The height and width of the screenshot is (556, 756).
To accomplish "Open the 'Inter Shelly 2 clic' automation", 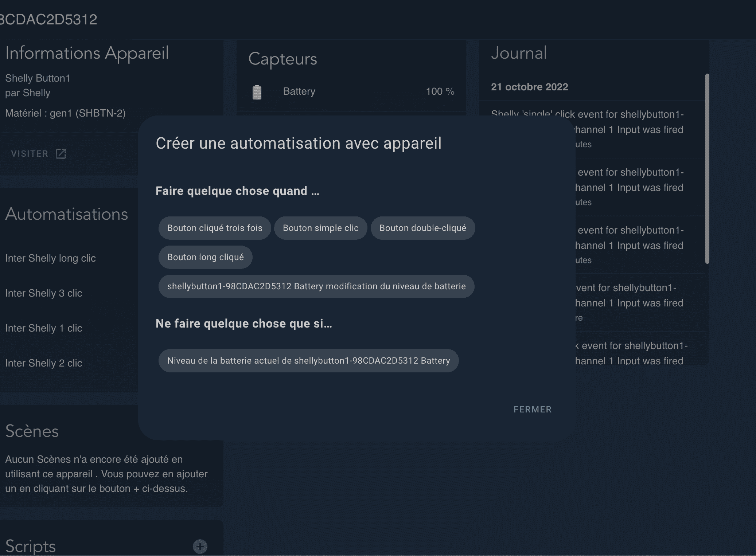I will point(44,363).
